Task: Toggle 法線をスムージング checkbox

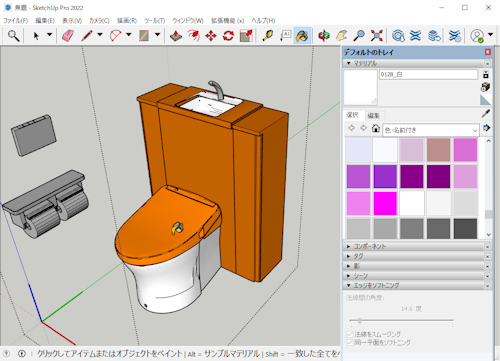Action: tap(350, 334)
